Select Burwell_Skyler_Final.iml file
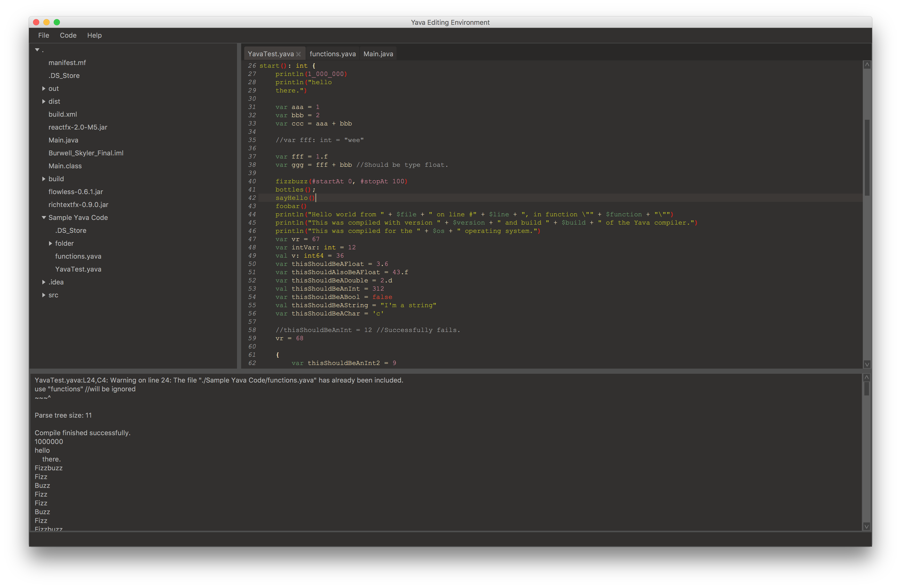Image resolution: width=901 pixels, height=588 pixels. pyautogui.click(x=86, y=153)
